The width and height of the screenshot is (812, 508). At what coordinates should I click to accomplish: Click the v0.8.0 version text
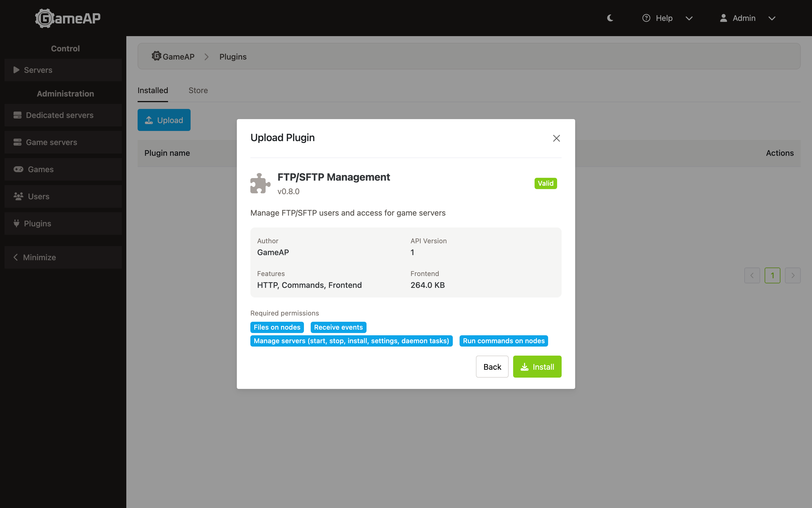[x=288, y=192]
